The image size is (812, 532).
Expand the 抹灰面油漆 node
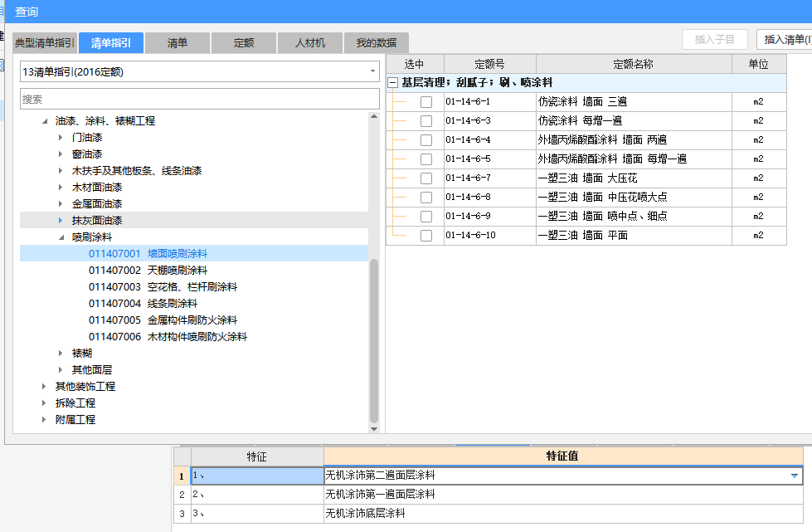(x=61, y=221)
